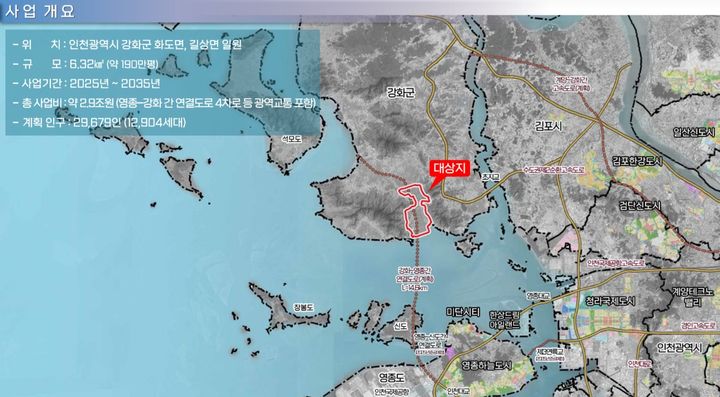Viewport: 720px width, 397px height.
Task: Select the 계획 인구 29,679인 line
Action: click(x=99, y=123)
